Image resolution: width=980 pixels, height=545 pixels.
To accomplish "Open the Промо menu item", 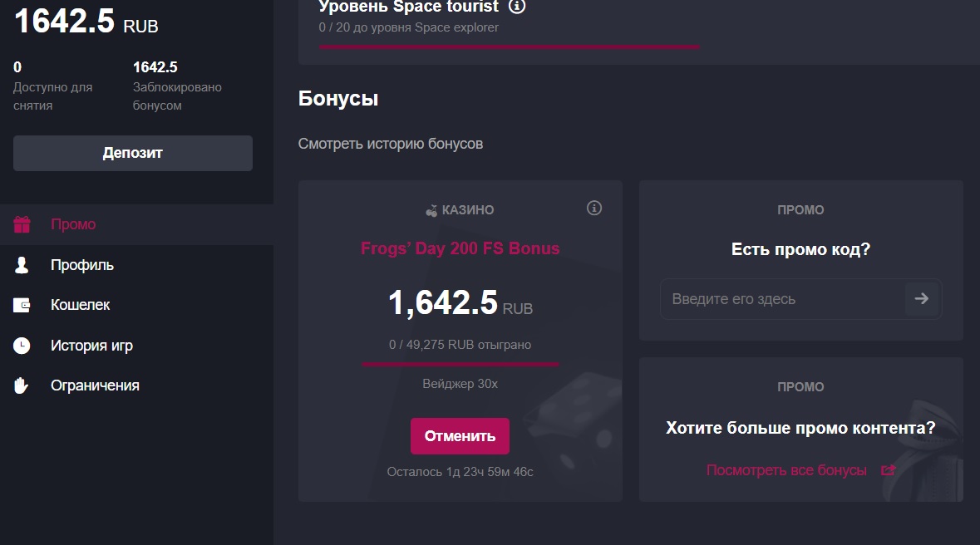I will [136, 224].
